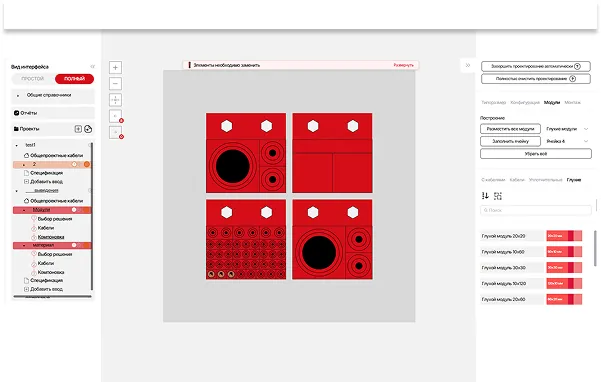Click the sort order arrows icon
Screen dimensions: 601x382
(x=485, y=196)
